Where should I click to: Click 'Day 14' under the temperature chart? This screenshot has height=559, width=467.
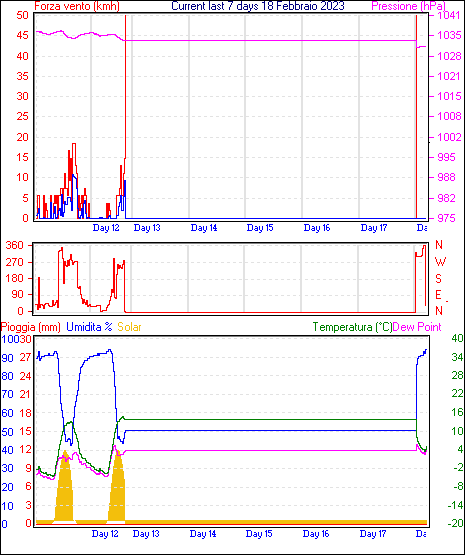click(203, 534)
